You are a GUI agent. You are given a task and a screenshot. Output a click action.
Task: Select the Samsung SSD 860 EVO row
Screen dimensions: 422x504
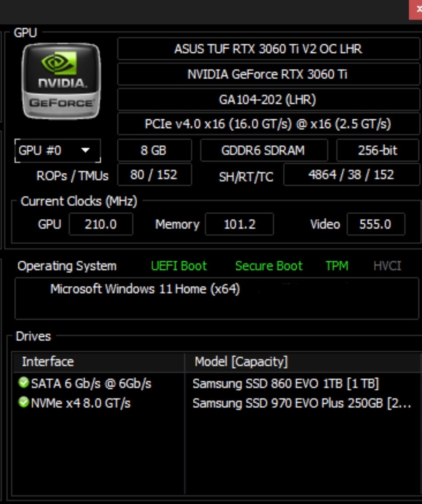(285, 383)
